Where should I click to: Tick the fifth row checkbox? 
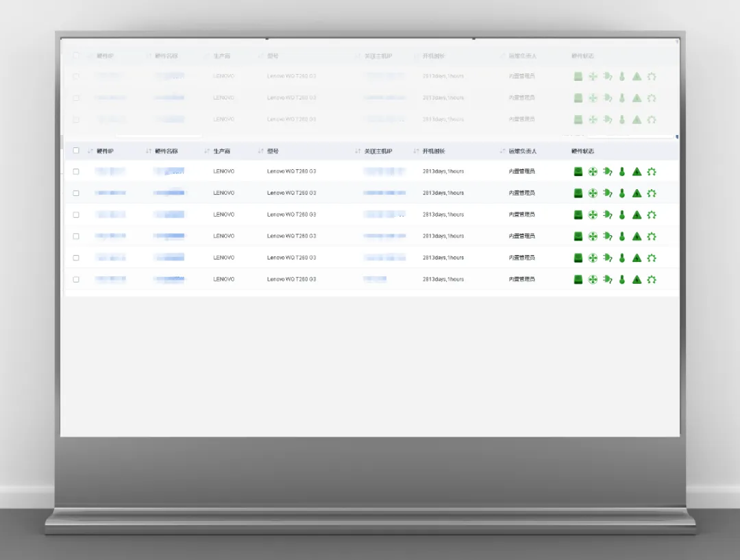(x=76, y=258)
